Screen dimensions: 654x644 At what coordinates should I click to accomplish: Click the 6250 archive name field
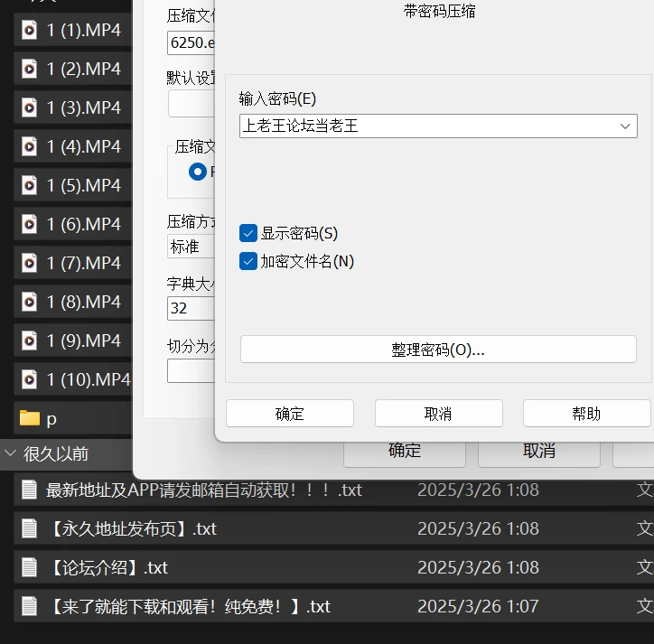(x=191, y=43)
